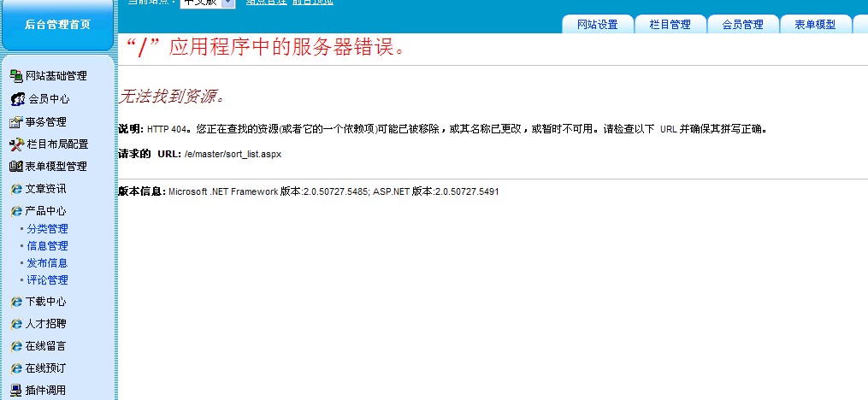Click the 表单模型管理 book icon
Image resolution: width=868 pixels, height=400 pixels.
tap(15, 167)
